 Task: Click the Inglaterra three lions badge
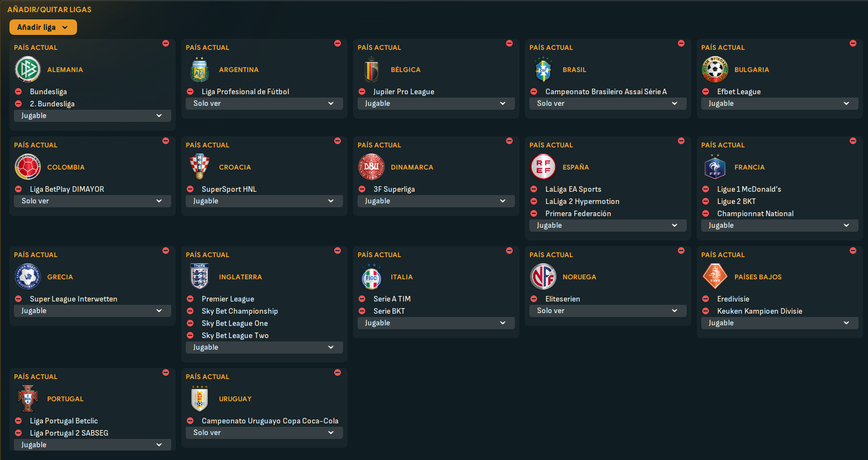point(200,277)
